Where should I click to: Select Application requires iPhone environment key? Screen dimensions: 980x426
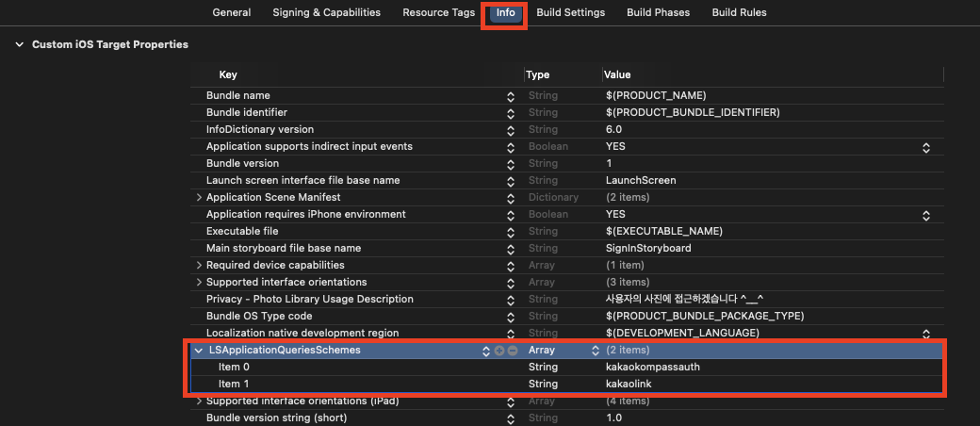point(305,214)
